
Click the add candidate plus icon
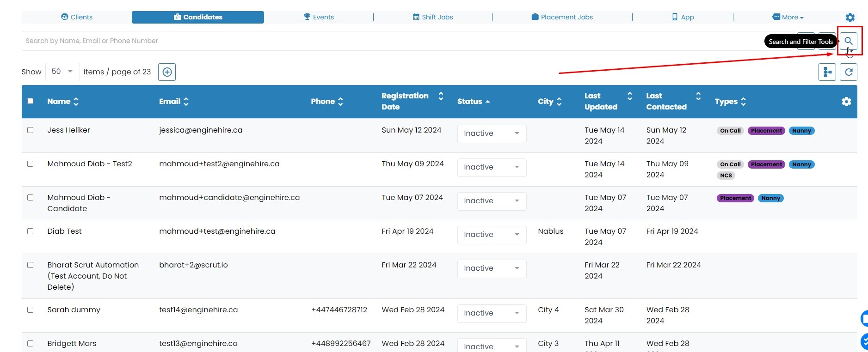point(167,72)
